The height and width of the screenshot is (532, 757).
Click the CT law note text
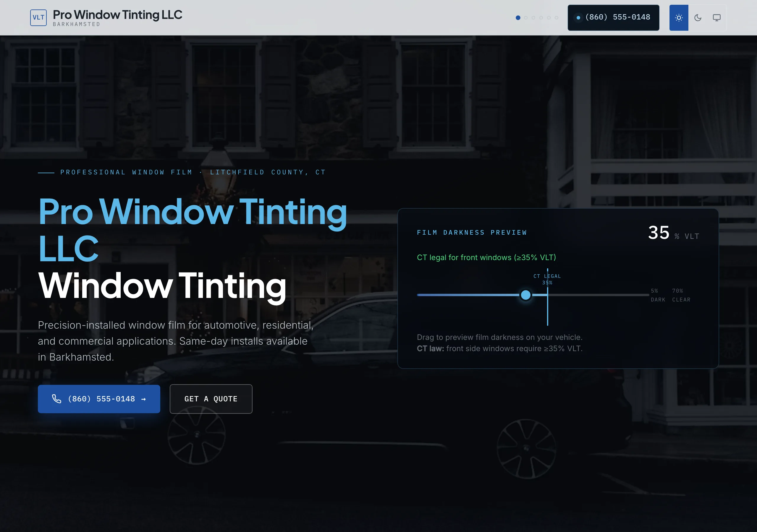tap(499, 348)
